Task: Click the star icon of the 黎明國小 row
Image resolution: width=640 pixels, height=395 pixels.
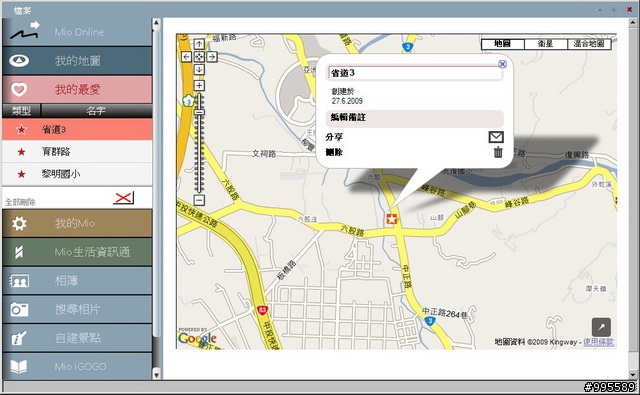Action: click(x=21, y=174)
